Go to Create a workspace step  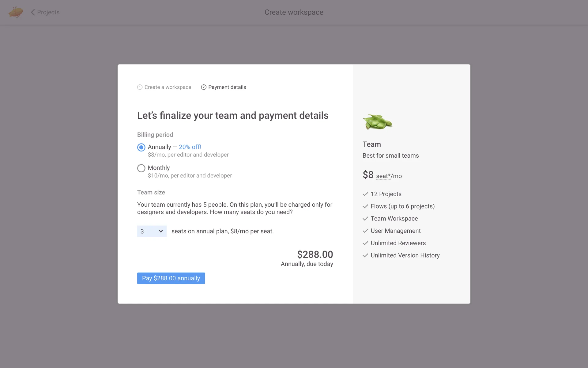tap(168, 87)
